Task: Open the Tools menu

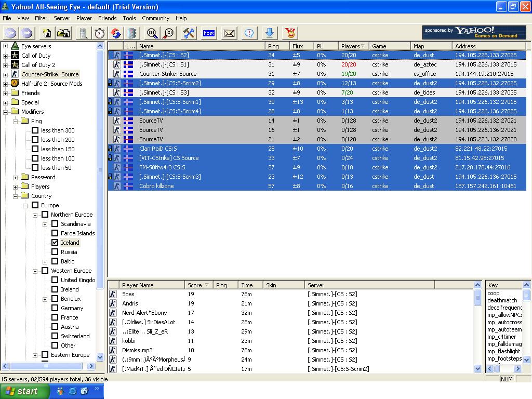Action: tap(129, 18)
